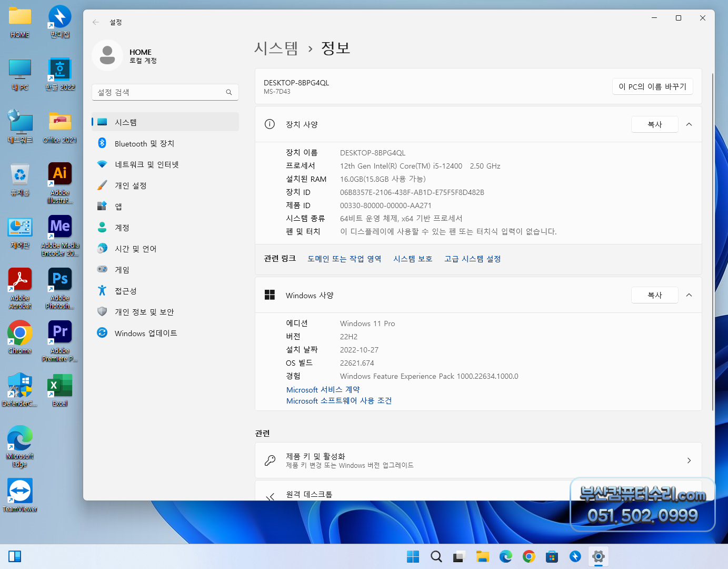Click 이 PC의 이름 바꾸기 button
This screenshot has width=728, height=569.
pyautogui.click(x=653, y=86)
